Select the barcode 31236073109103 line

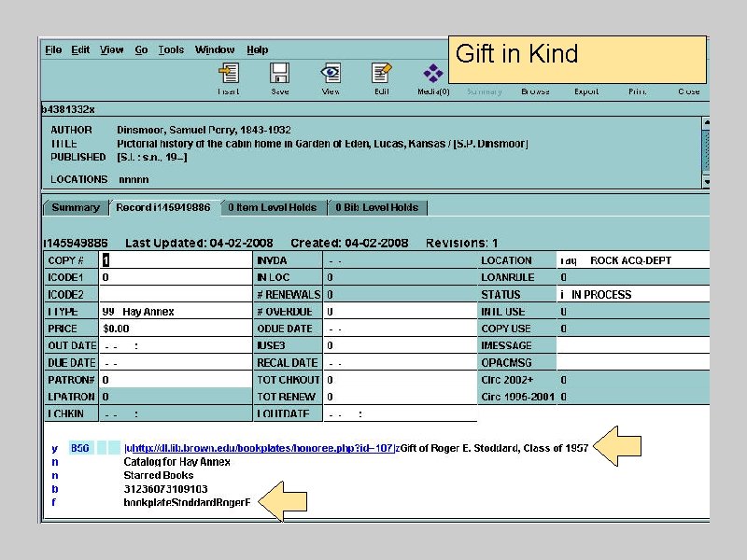point(166,489)
